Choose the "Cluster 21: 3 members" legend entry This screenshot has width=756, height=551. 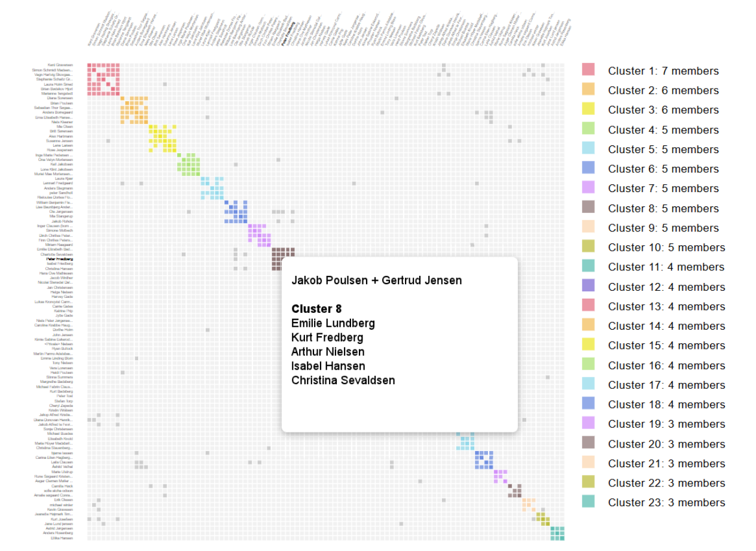click(666, 464)
